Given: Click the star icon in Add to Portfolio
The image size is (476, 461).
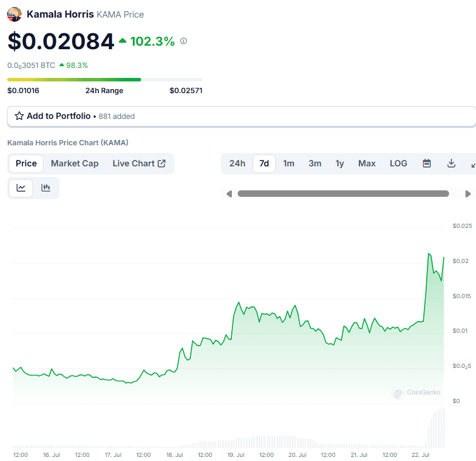Looking at the screenshot, I should click(x=19, y=116).
